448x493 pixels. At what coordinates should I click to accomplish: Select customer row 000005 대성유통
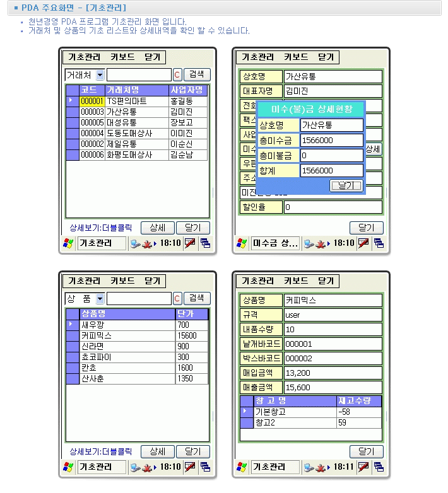137,123
